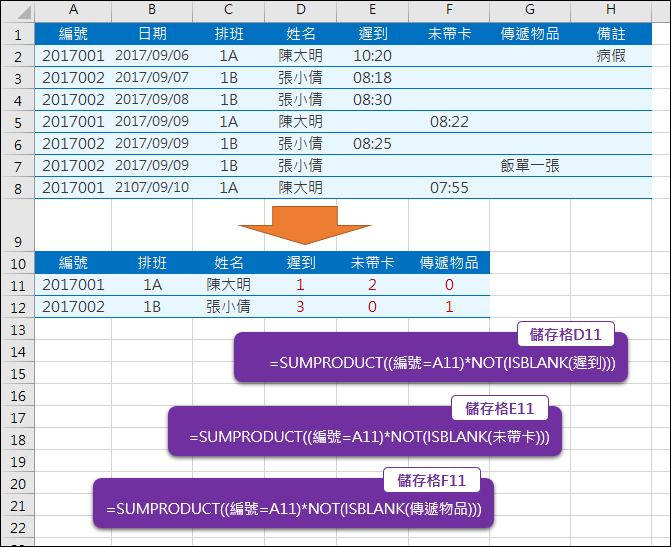This screenshot has width=671, height=547.
Task: Select 張小倩 in summary row 12
Action: [229, 307]
